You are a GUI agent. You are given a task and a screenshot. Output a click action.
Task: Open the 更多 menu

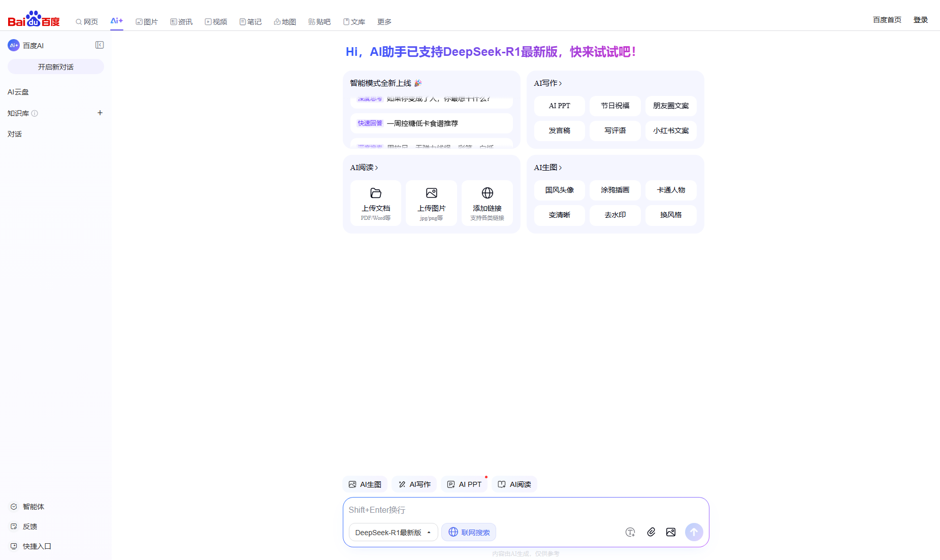tap(384, 22)
